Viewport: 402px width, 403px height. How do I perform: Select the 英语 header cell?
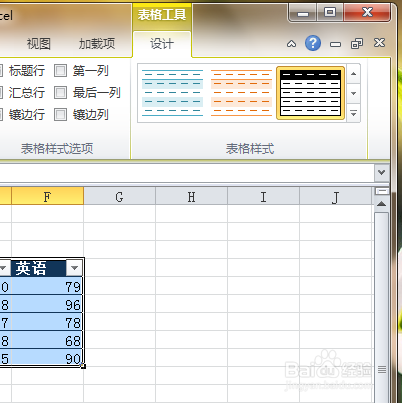(39, 268)
